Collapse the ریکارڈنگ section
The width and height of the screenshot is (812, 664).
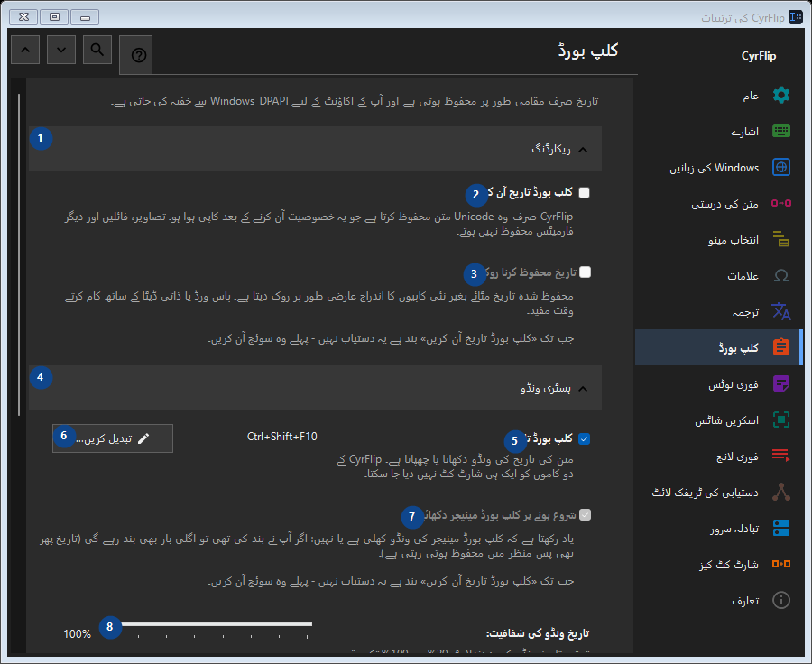click(316, 149)
